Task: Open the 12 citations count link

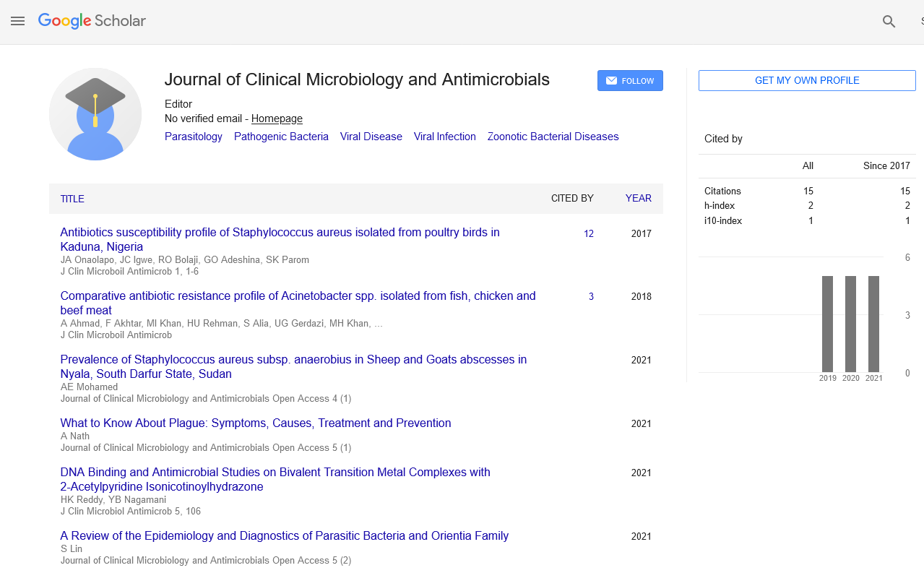Action: coord(589,233)
